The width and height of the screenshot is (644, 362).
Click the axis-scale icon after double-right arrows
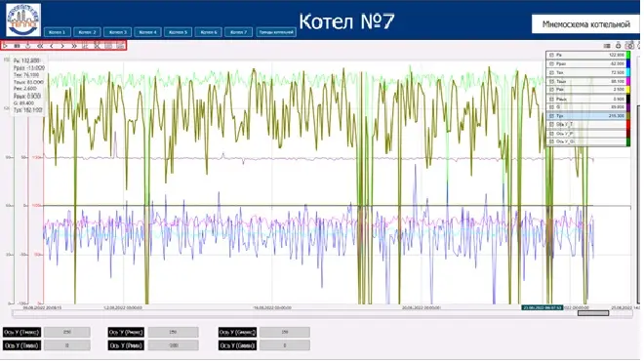(x=86, y=46)
